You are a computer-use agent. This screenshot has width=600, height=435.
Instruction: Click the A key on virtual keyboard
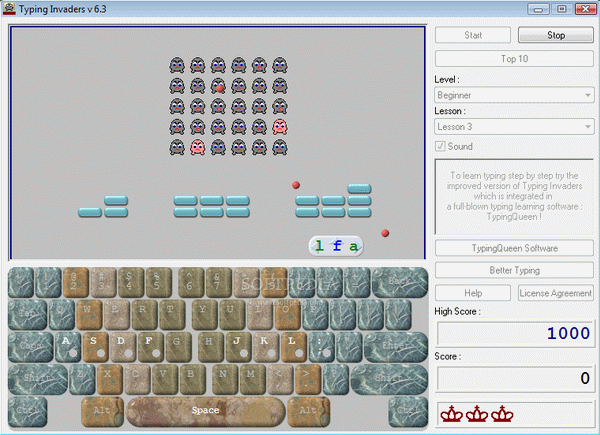[68, 347]
